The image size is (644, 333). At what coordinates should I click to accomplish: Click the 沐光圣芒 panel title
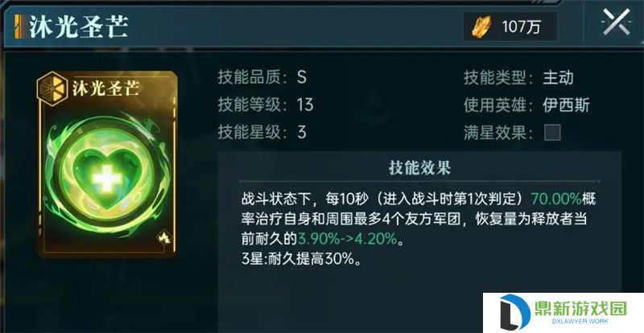tap(78, 27)
